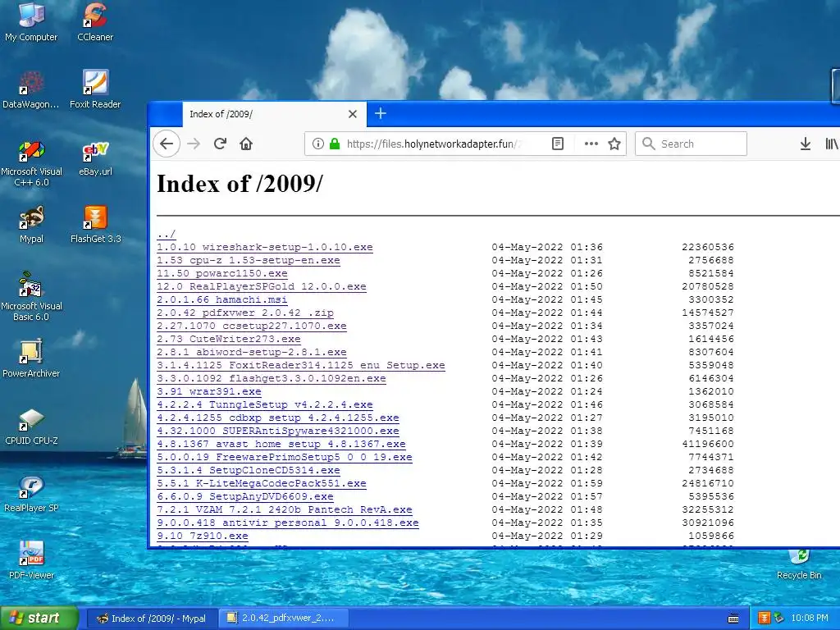Screen dimensions: 840x630
Task: Open the Recycle Bin
Action: (799, 565)
